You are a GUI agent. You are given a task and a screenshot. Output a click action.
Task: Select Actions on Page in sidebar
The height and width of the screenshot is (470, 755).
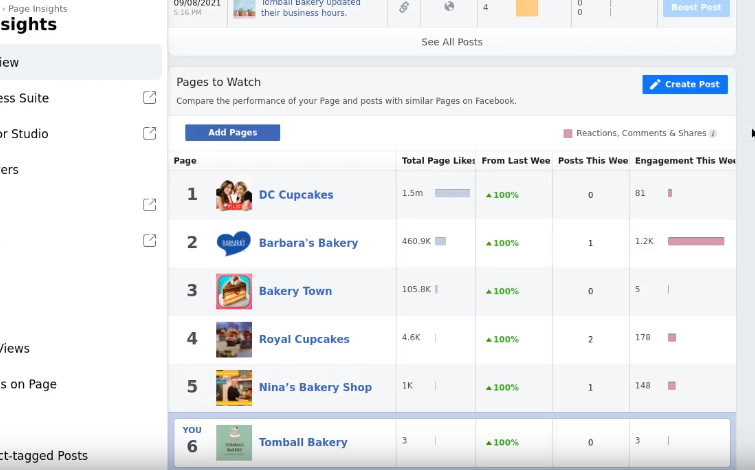point(28,384)
